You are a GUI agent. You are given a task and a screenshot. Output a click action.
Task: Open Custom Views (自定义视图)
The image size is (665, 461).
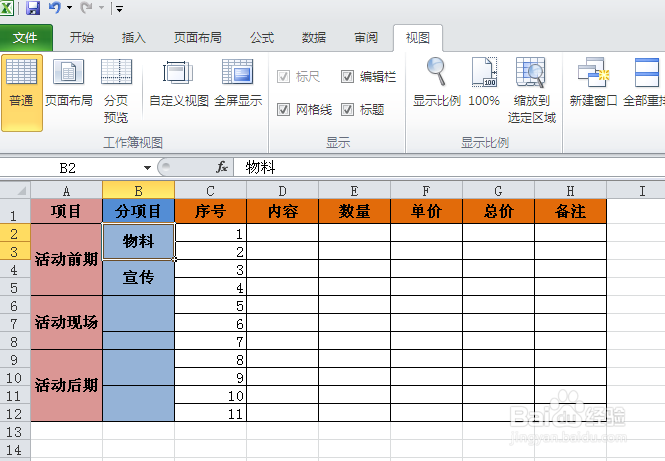pos(179,84)
